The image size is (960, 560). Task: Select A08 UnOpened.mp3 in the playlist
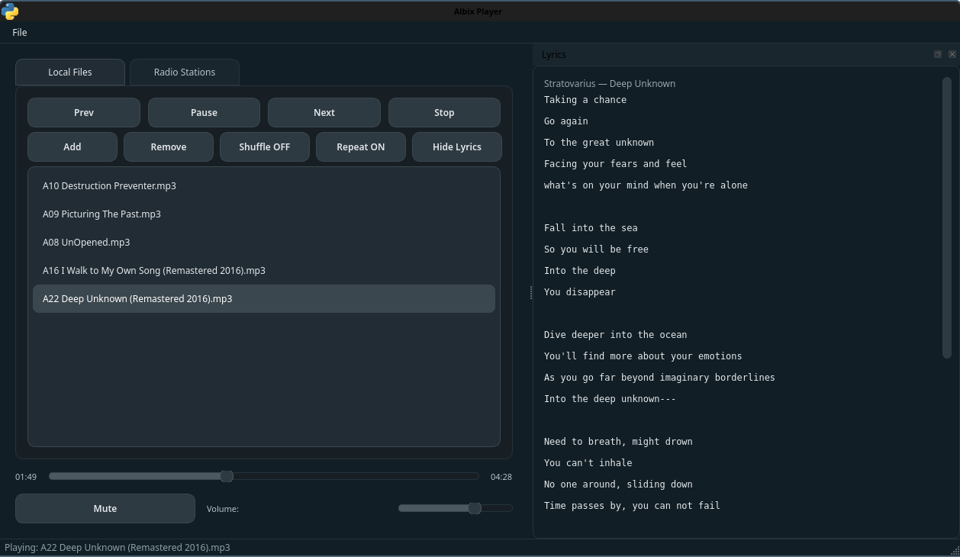click(86, 242)
